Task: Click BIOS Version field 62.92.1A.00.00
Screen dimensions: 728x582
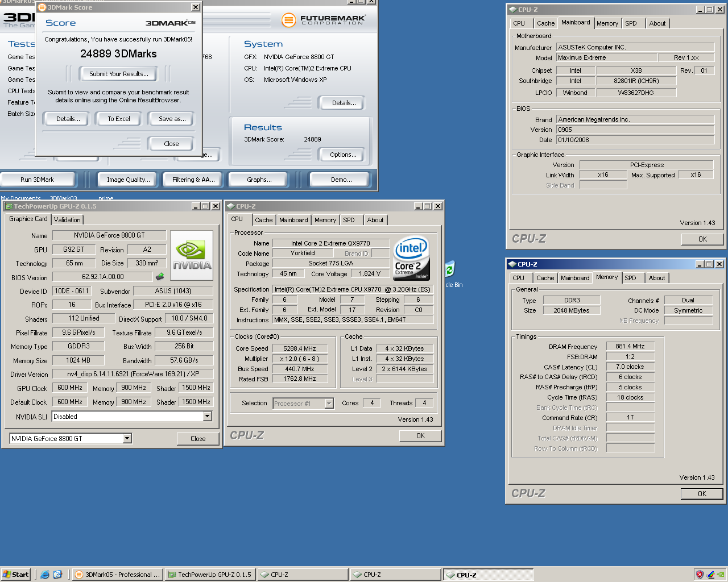Action: tap(102, 277)
